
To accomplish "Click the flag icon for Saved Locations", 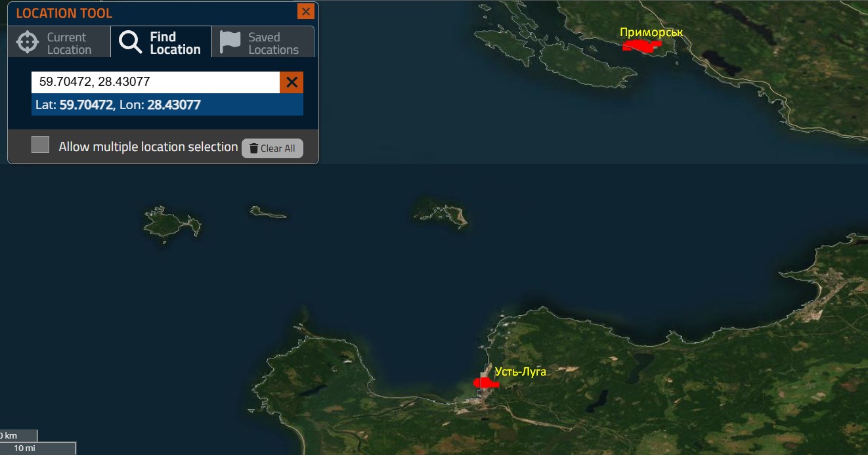I will 230,42.
